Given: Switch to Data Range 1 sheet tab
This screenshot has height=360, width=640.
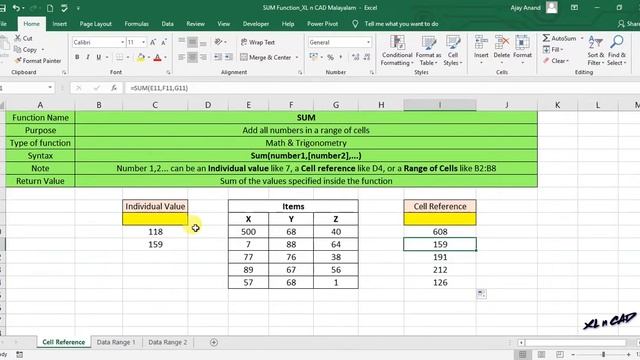Looking at the screenshot, I should point(116,342).
